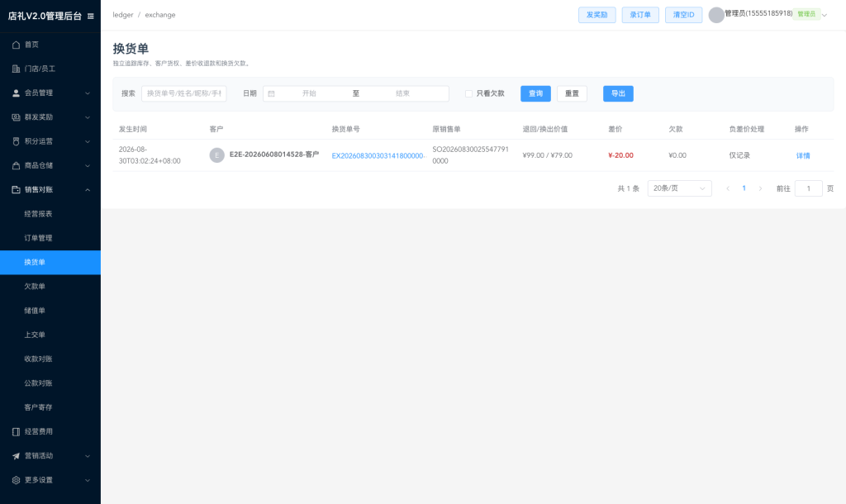
Task: Click the 查询 search button
Action: (x=535, y=94)
